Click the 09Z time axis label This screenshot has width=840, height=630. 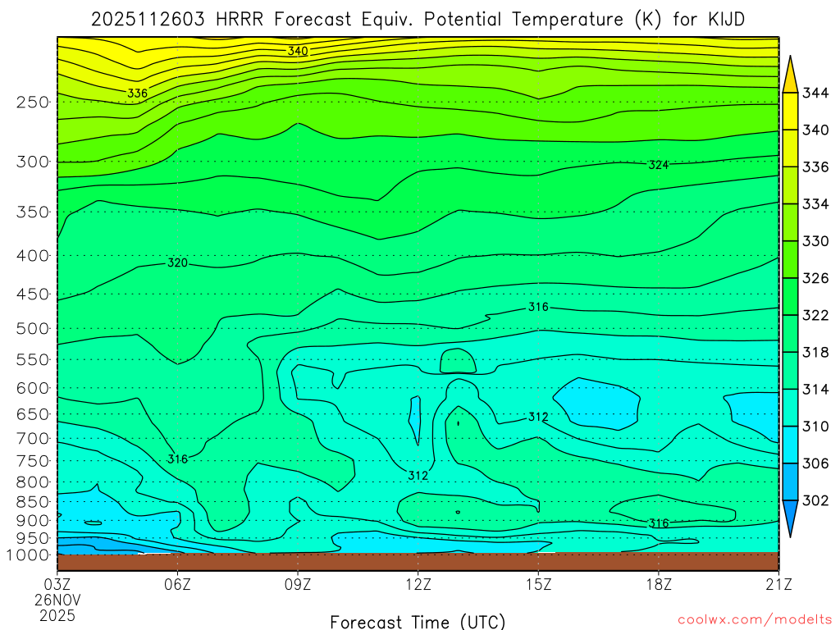pos(298,584)
